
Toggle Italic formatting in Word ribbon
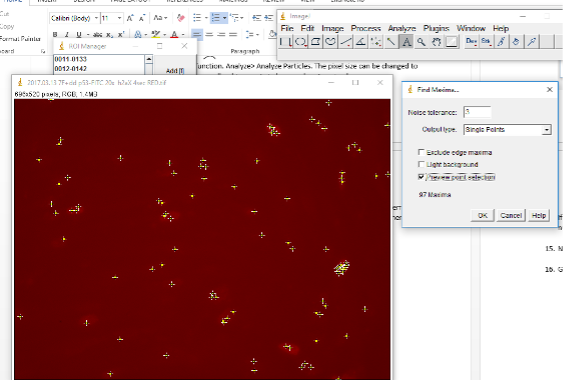click(x=67, y=35)
